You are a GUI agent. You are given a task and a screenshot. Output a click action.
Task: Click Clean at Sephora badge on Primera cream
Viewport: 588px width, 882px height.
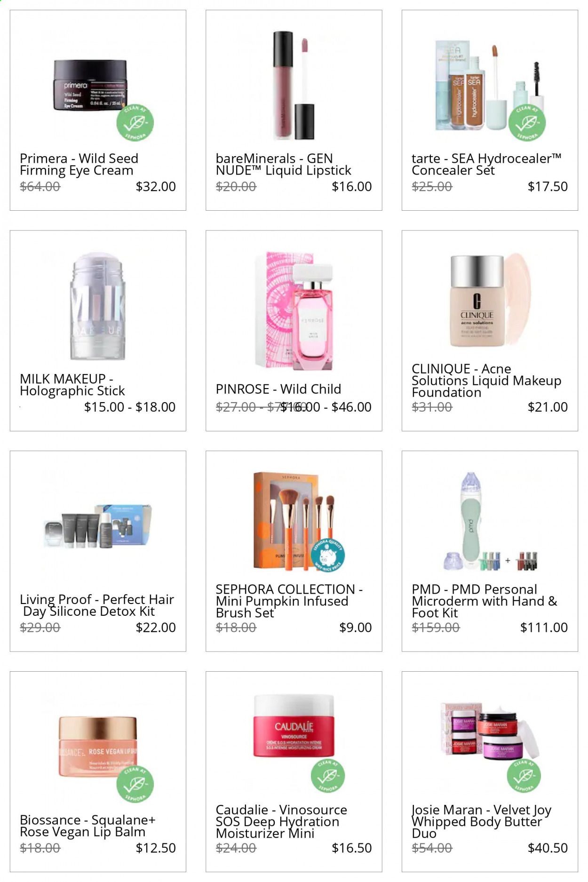click(x=135, y=123)
